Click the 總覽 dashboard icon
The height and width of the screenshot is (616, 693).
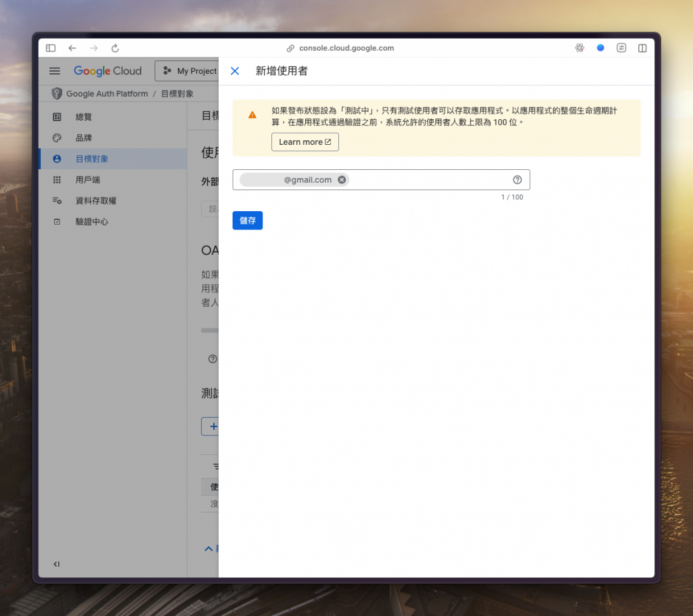click(x=57, y=116)
